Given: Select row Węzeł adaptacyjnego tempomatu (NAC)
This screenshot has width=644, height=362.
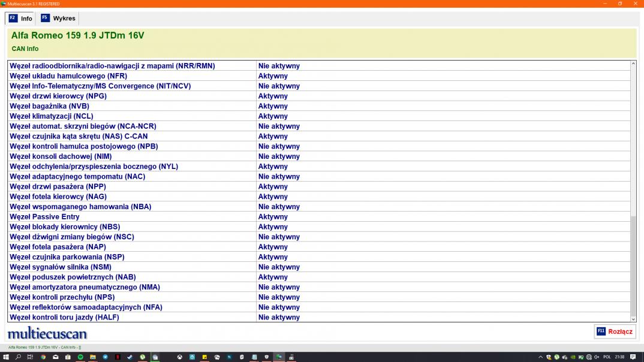Looking at the screenshot, I should (x=319, y=176).
